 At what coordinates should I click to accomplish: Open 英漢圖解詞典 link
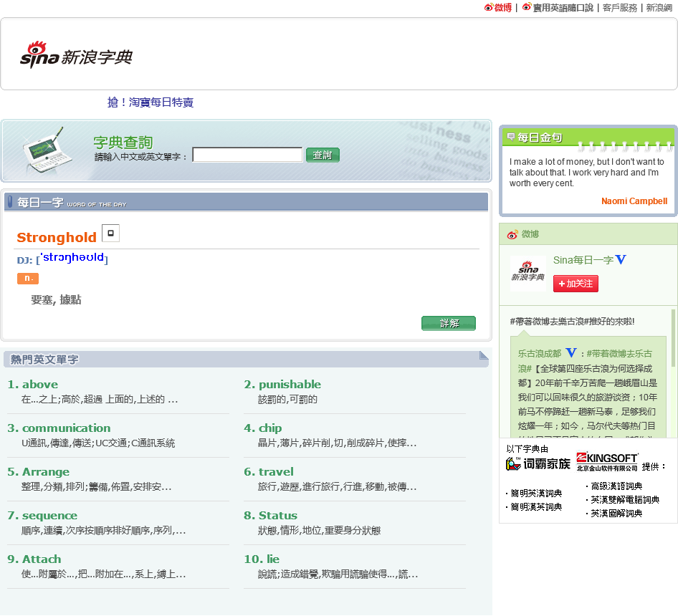(616, 514)
